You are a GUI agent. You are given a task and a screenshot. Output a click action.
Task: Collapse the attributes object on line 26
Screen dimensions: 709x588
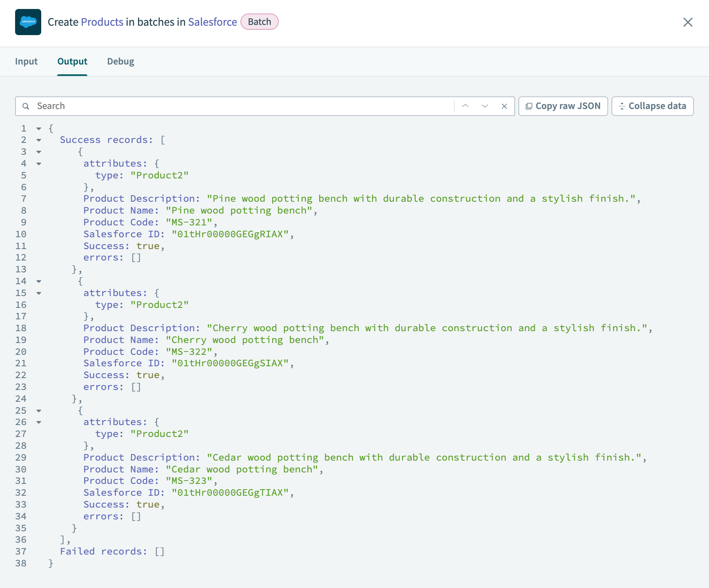click(38, 422)
